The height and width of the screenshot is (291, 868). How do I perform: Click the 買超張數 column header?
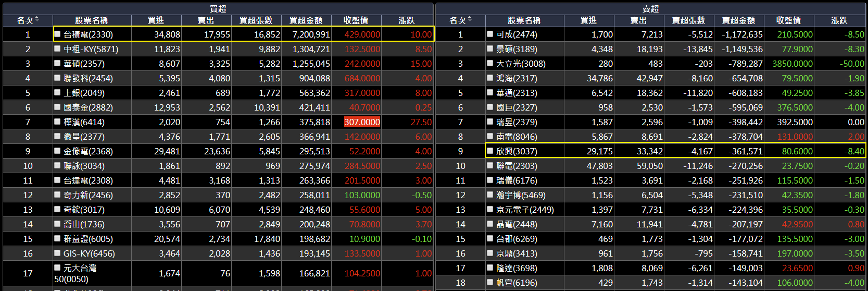[256, 20]
